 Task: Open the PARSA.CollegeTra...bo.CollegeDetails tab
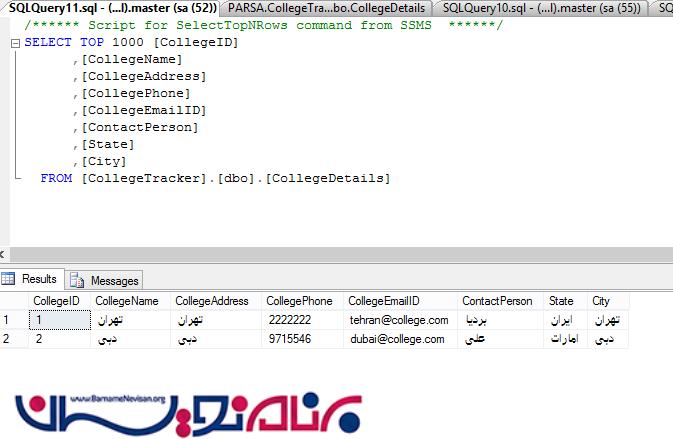[x=326, y=8]
